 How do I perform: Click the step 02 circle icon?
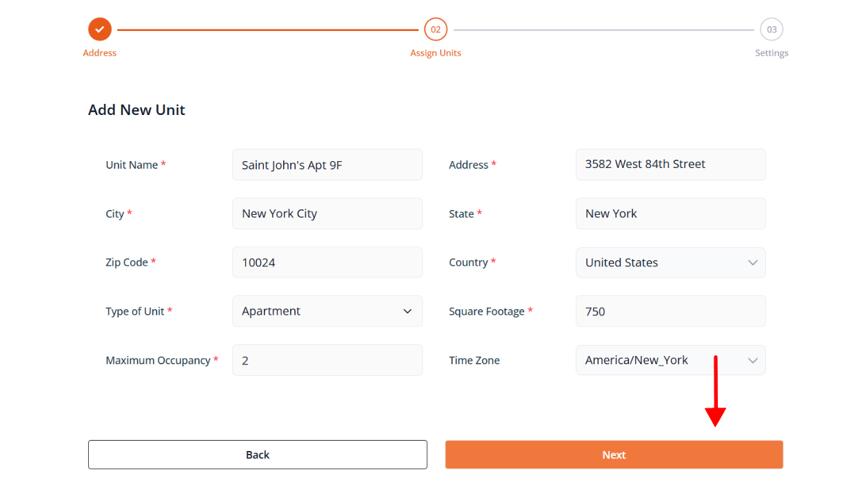(435, 30)
